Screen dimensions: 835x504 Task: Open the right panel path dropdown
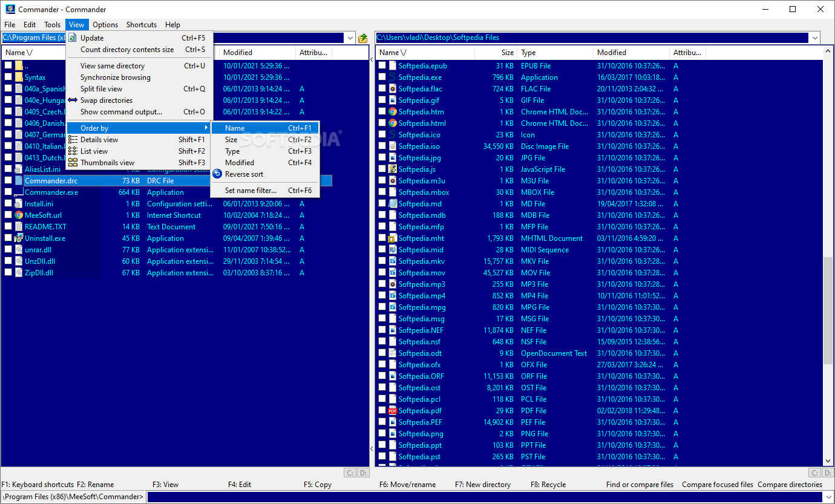coord(814,38)
